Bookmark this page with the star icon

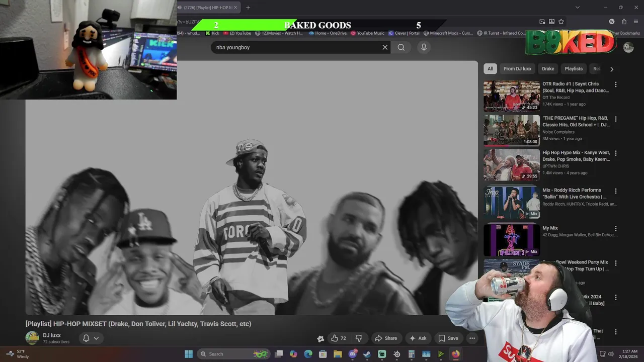561,22
